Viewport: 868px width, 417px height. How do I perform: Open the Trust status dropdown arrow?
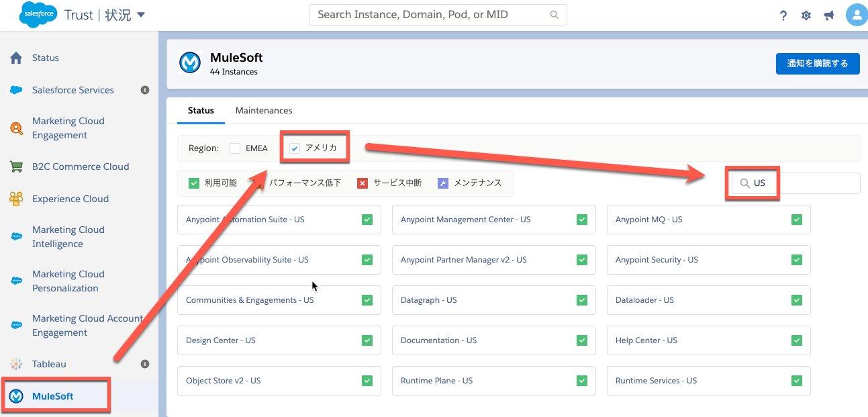tap(141, 15)
